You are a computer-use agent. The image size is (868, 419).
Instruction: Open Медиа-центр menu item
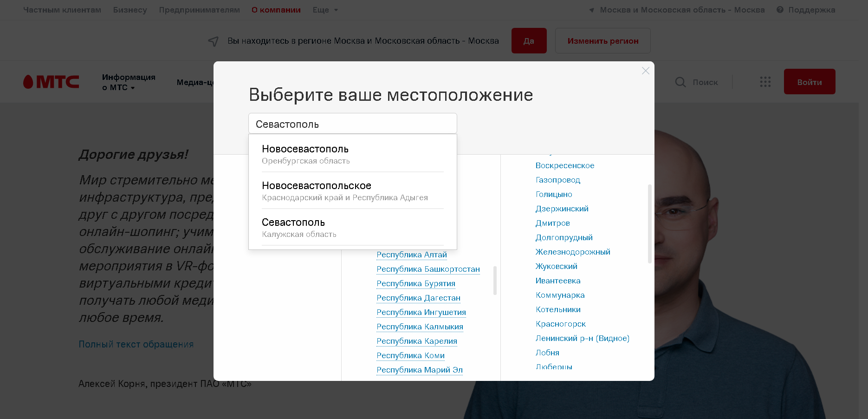pos(195,82)
